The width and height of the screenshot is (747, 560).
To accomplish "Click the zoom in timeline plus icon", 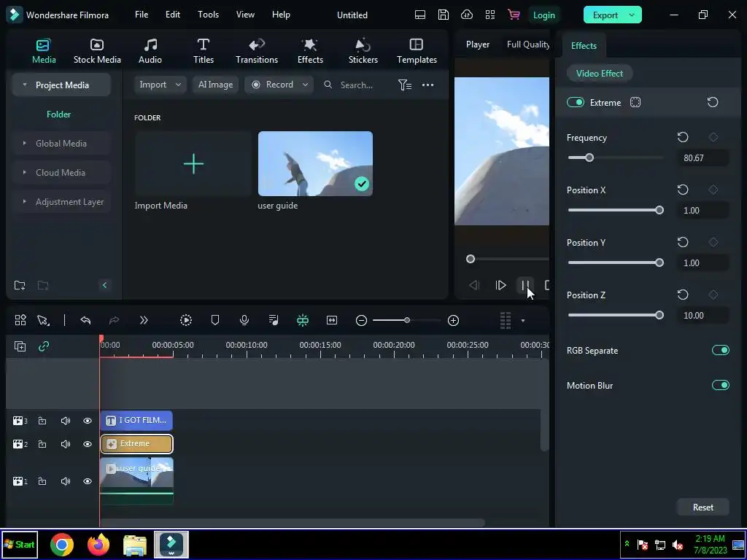I will click(453, 321).
